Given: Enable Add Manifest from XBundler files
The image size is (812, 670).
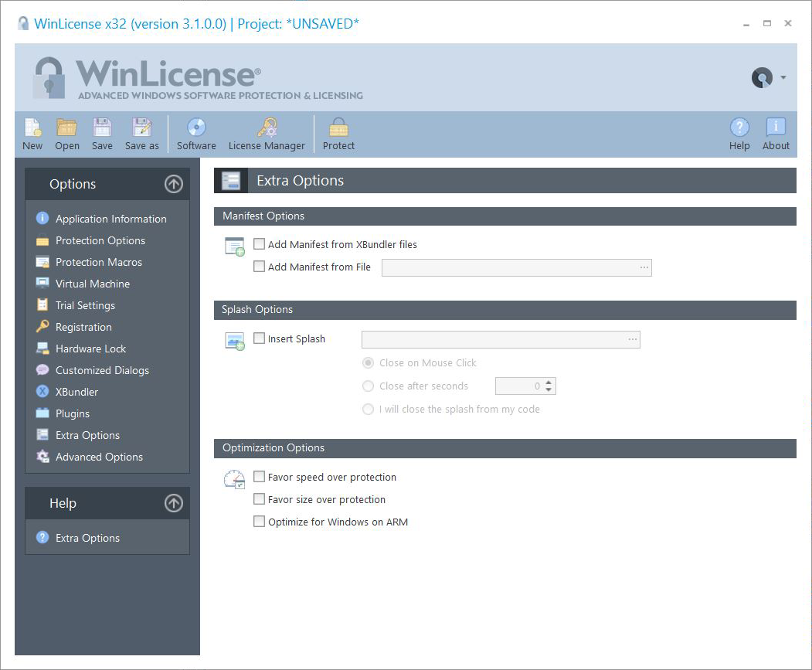Looking at the screenshot, I should [259, 243].
